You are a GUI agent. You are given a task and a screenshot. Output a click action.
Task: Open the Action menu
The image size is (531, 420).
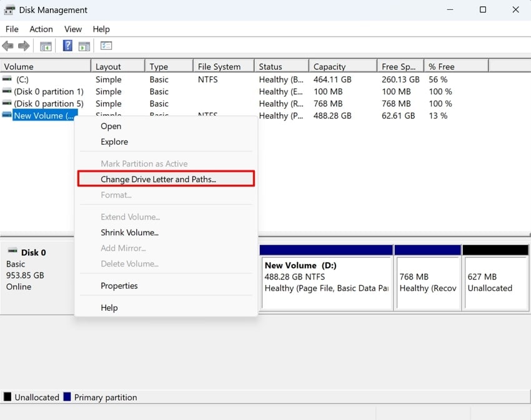click(x=41, y=29)
